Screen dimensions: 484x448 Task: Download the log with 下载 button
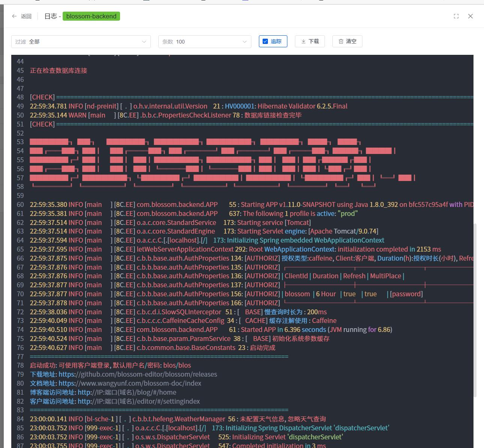coord(310,41)
